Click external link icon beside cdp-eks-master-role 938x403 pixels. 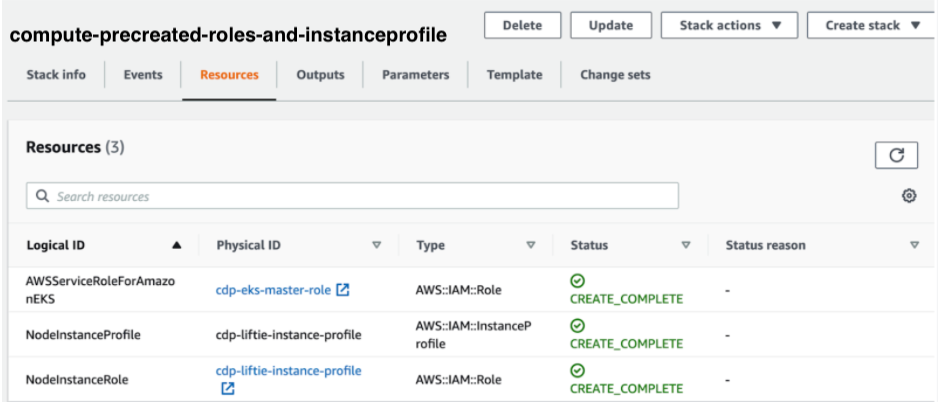[343, 290]
